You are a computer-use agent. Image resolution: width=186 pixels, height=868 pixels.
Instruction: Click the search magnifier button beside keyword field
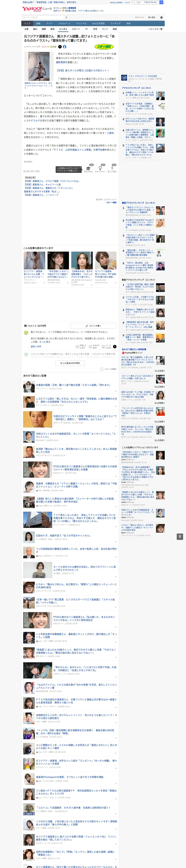pos(66,18)
